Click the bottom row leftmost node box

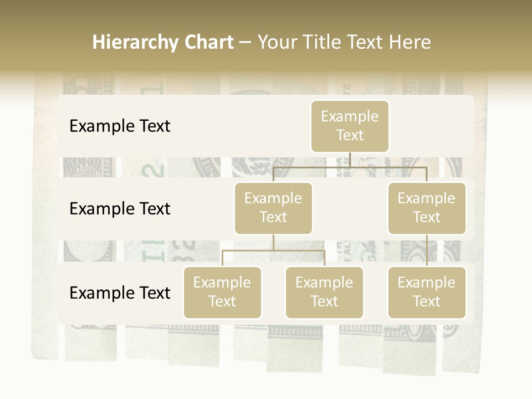point(222,292)
